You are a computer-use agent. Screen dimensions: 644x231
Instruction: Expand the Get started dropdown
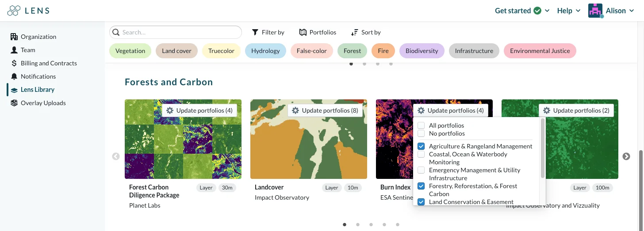[x=522, y=11]
